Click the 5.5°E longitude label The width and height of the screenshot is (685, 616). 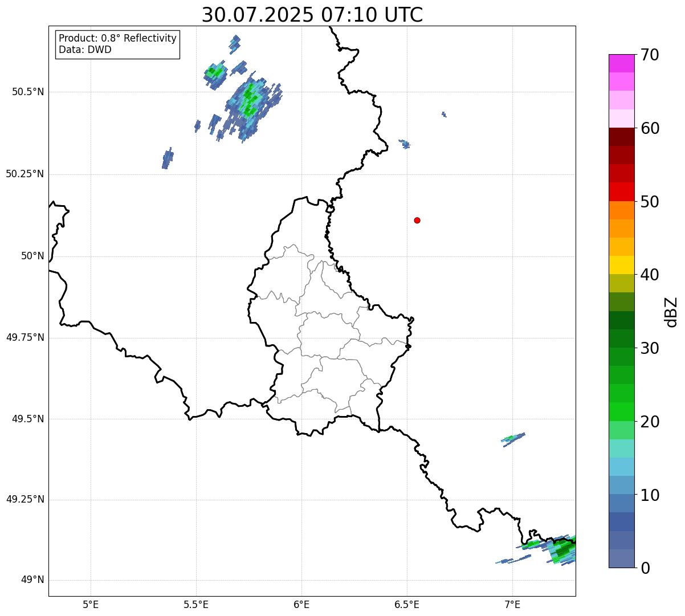coord(196,605)
